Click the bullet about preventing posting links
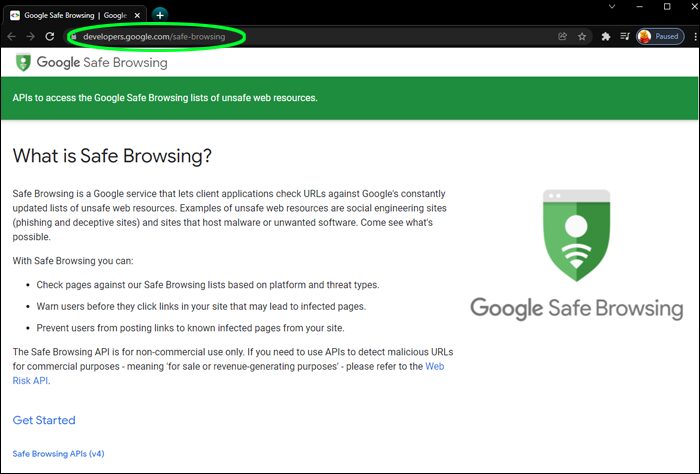This screenshot has height=474, width=700. pos(190,328)
